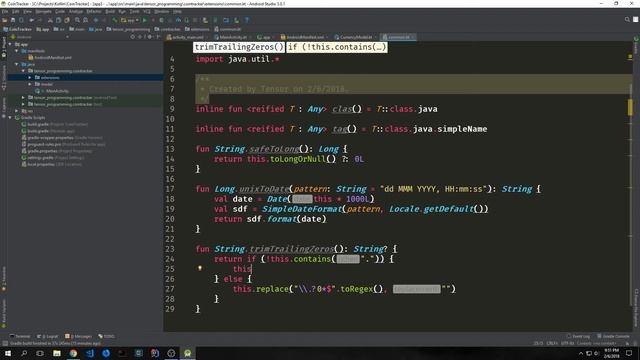Open the Terminal tool window

[20, 336]
